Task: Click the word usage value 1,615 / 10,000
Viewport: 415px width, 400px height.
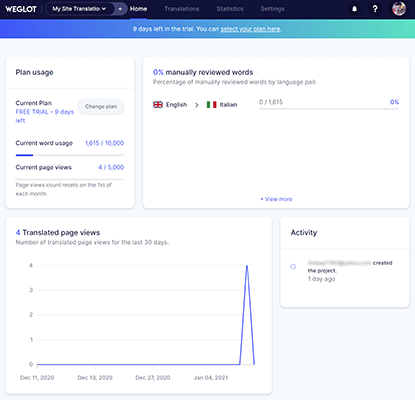Action: coord(104,143)
